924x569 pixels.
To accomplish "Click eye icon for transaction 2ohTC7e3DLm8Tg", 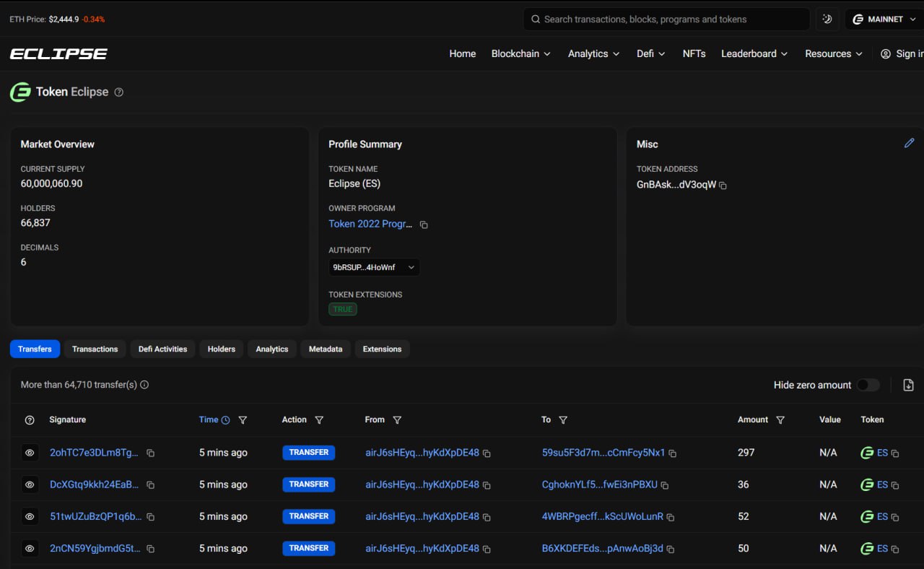I will point(30,453).
